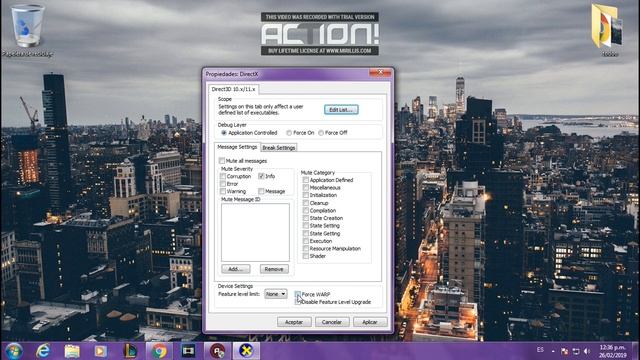640x360 pixels.
Task: Mute State Setting category checkbox
Action: [x=305, y=225]
